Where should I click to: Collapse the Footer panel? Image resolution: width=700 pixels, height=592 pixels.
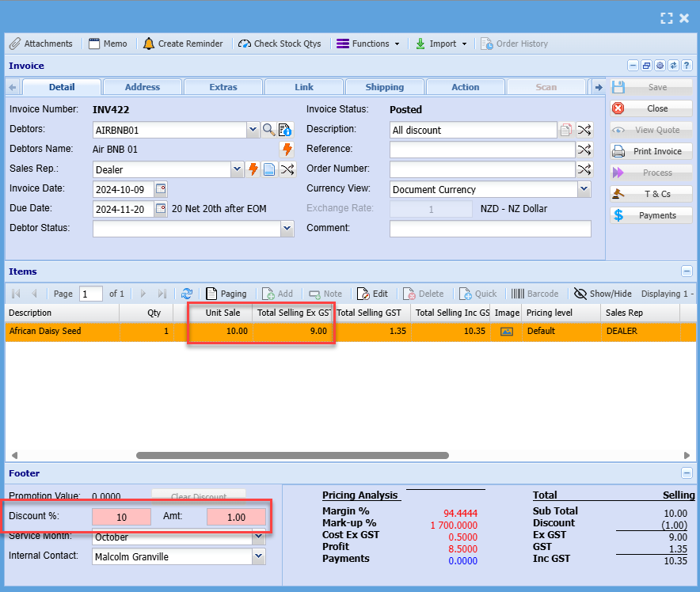(x=687, y=473)
